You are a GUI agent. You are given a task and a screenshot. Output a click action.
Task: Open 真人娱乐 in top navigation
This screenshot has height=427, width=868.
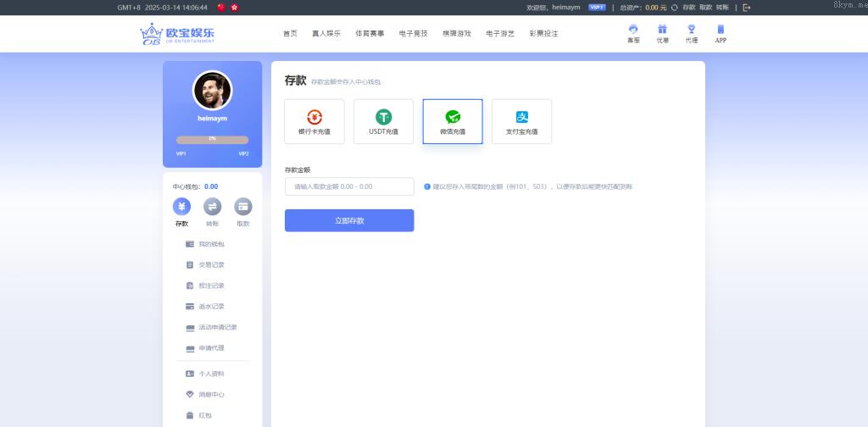325,34
